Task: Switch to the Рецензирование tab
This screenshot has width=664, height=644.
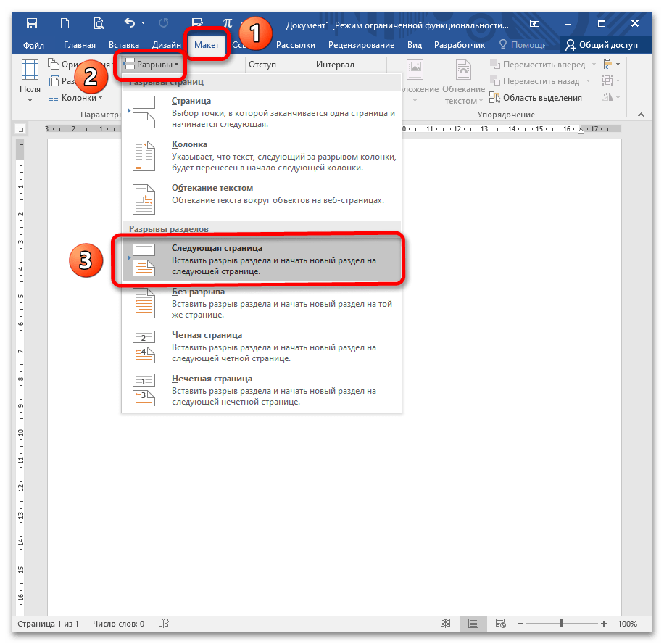Action: pyautogui.click(x=361, y=45)
